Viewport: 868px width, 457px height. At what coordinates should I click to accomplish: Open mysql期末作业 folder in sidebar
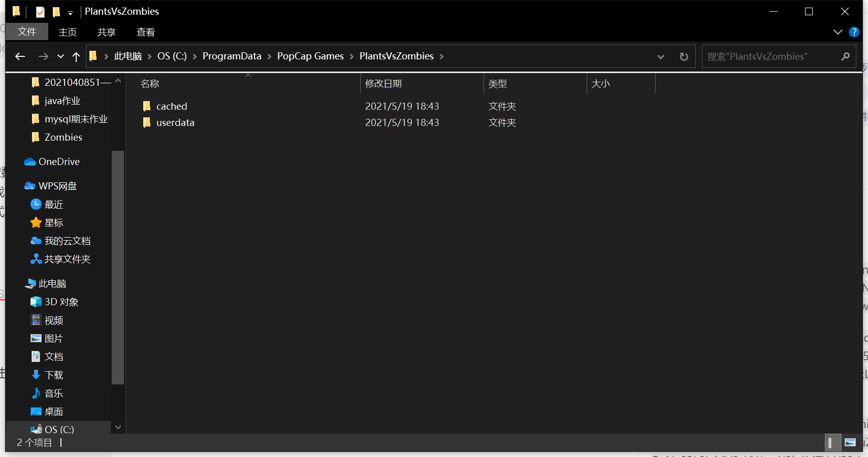coord(76,119)
